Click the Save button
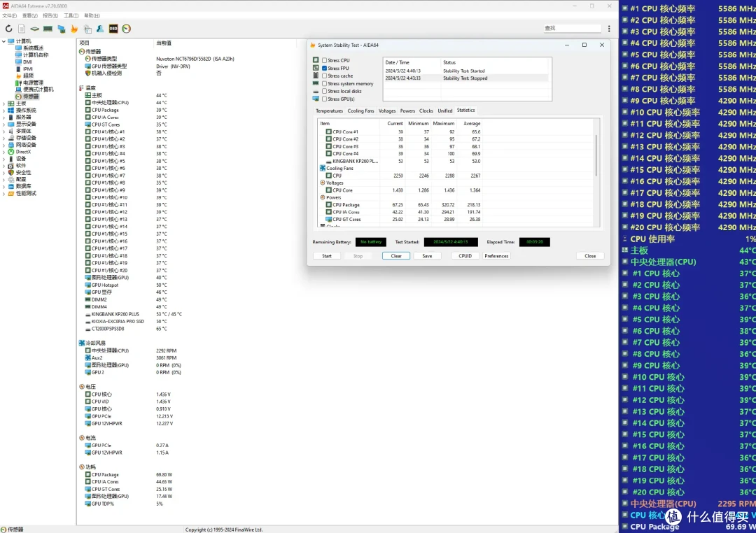Viewport: 756px width, 533px height. (x=427, y=256)
